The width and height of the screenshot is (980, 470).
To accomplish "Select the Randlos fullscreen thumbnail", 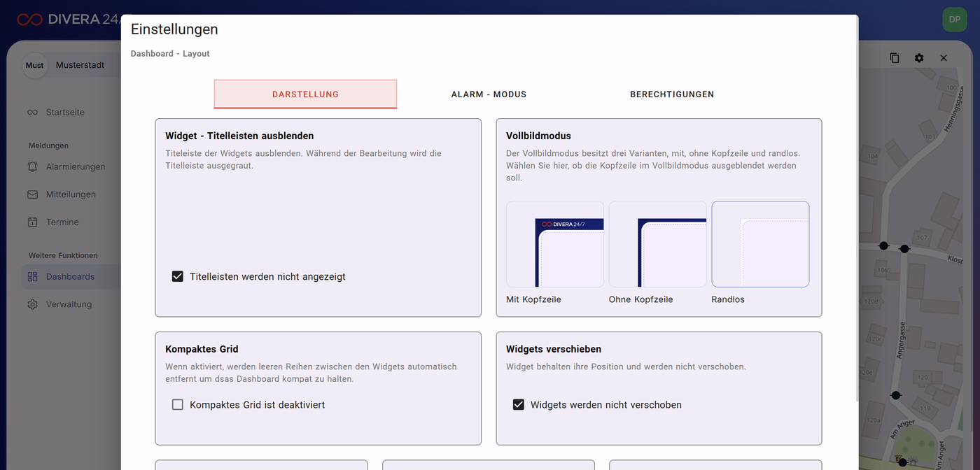I will tap(760, 244).
